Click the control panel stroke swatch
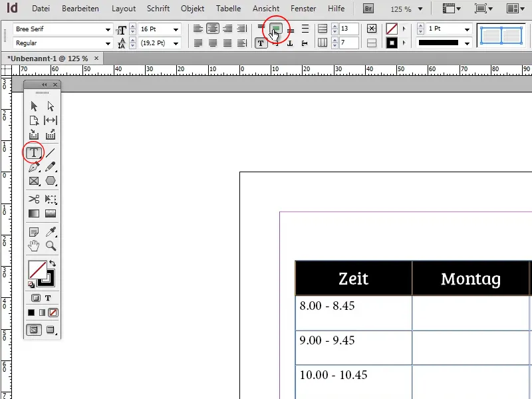This screenshot has width=532, height=399. coord(392,43)
